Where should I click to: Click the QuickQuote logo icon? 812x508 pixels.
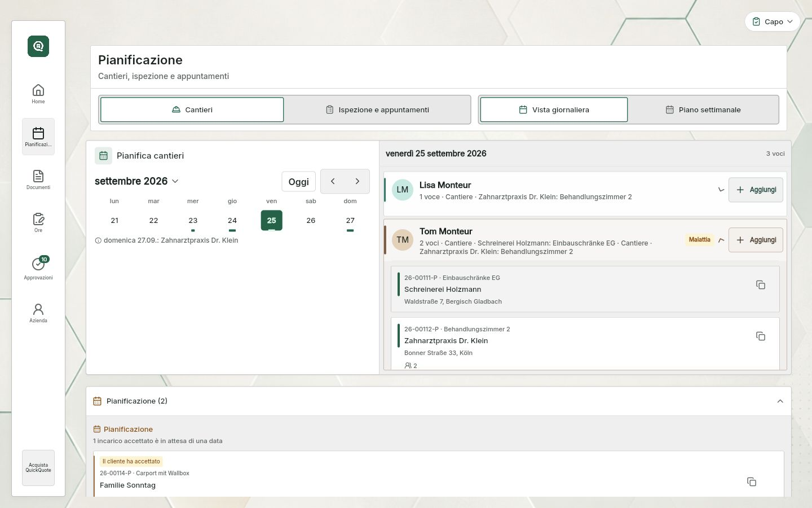coord(38,46)
